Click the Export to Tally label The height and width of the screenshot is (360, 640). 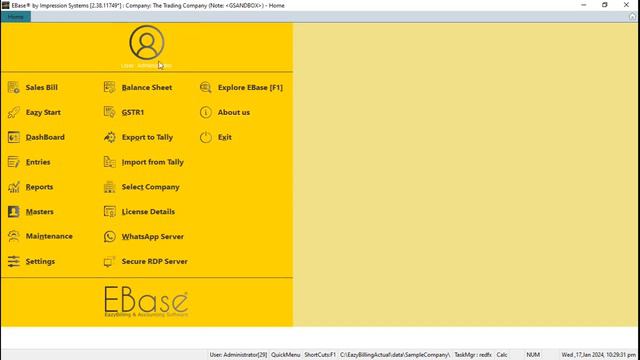coord(147,137)
